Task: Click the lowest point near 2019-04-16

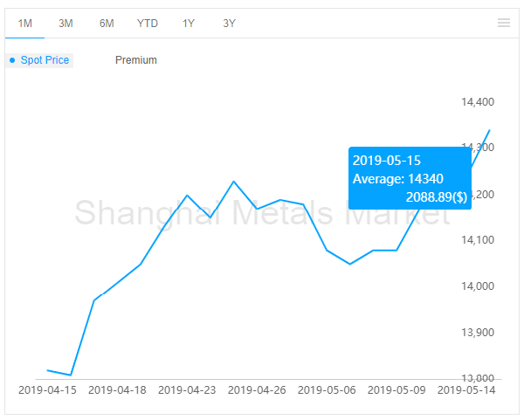Action: [x=71, y=375]
